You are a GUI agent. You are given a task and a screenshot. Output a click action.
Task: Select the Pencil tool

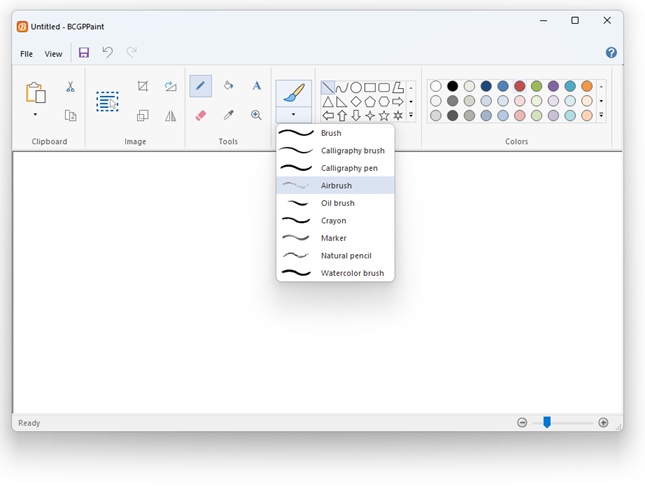tap(200, 86)
